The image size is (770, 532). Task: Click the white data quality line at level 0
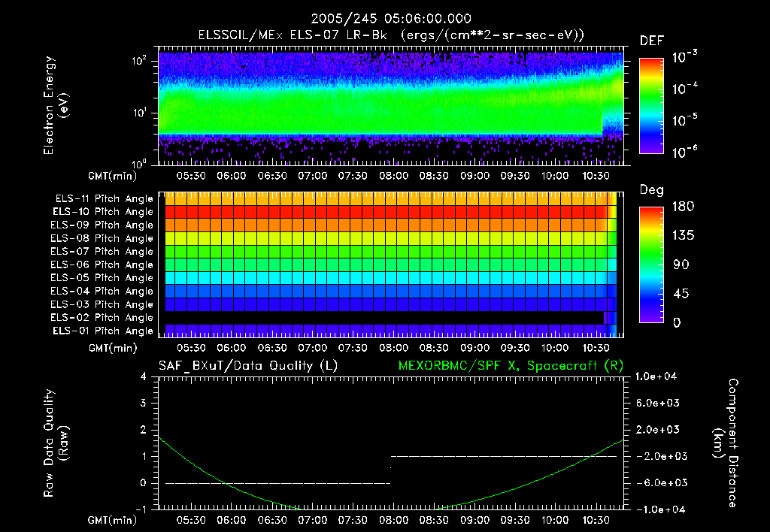point(278,483)
